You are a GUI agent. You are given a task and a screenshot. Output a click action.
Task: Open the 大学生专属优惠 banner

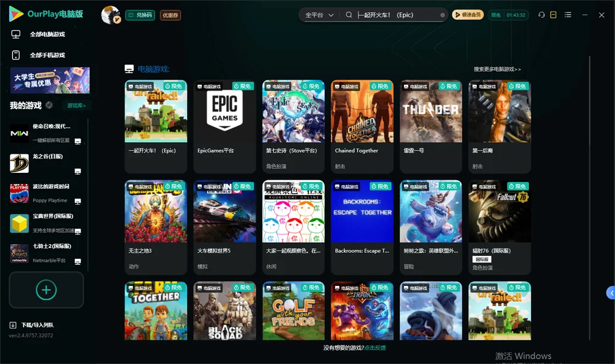50,80
